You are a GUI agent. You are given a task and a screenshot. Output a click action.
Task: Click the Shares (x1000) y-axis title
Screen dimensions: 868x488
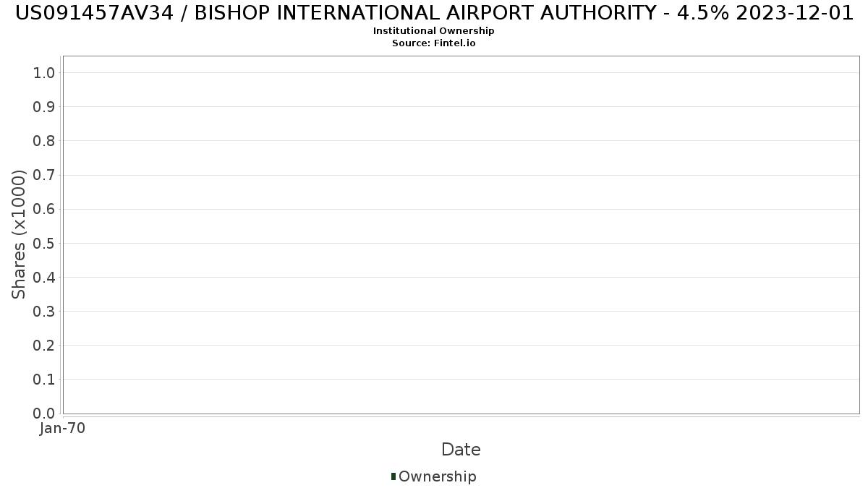20,234
